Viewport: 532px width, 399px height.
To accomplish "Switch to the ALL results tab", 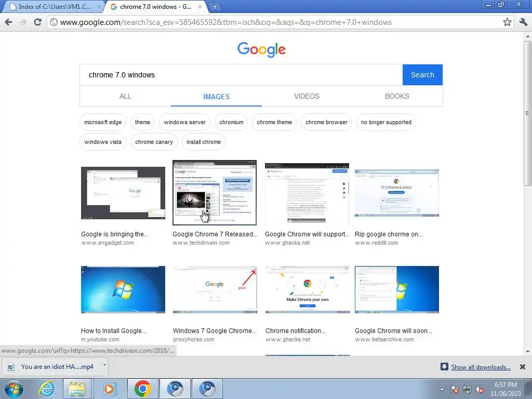I will [125, 96].
